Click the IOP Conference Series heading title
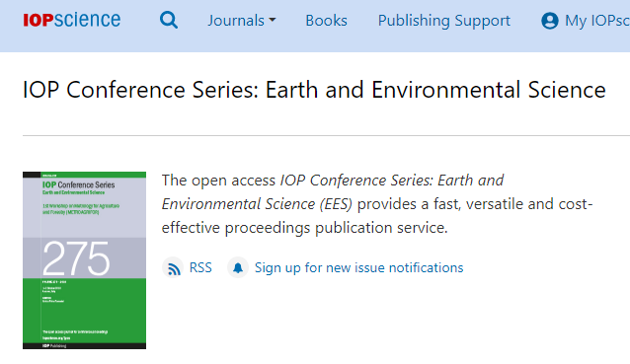The height and width of the screenshot is (364, 630). click(x=314, y=90)
